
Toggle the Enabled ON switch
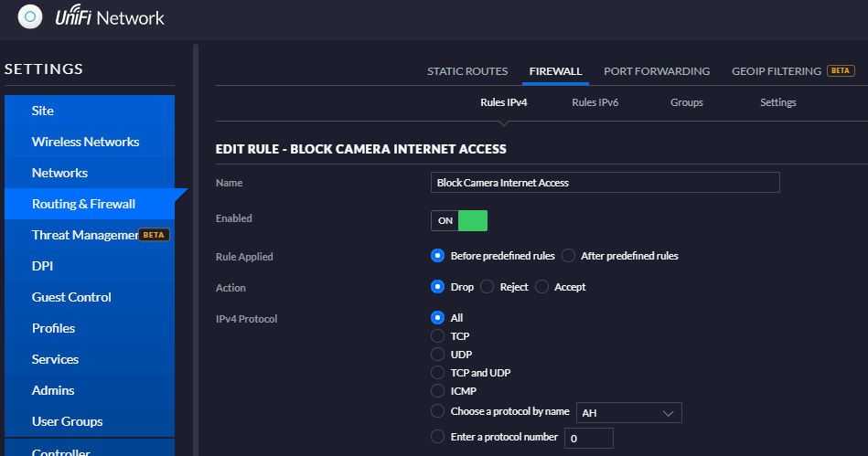point(459,220)
